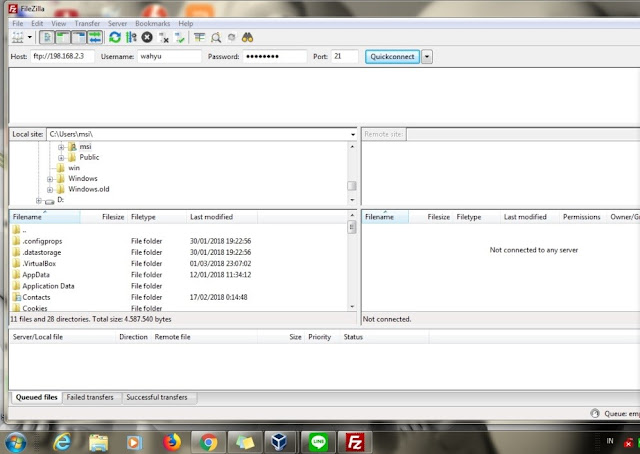This screenshot has height=454, width=640.
Task: Open VirtualBox from taskbar
Action: click(280, 442)
